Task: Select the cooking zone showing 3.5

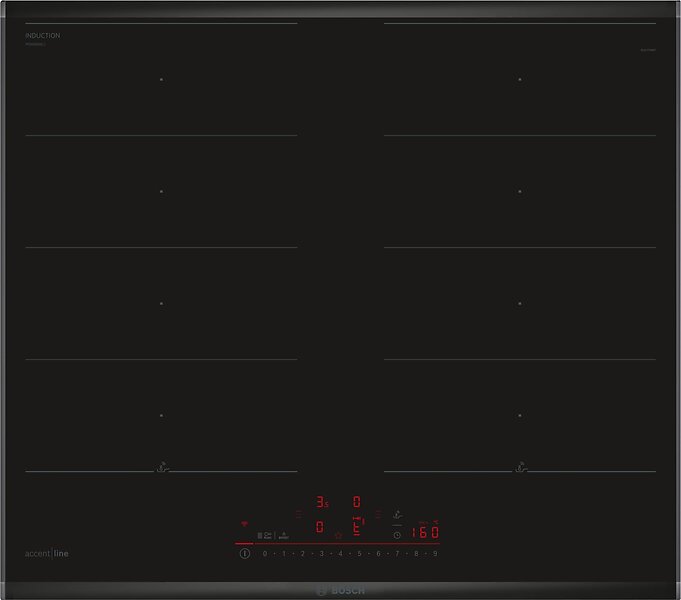Action: point(322,502)
